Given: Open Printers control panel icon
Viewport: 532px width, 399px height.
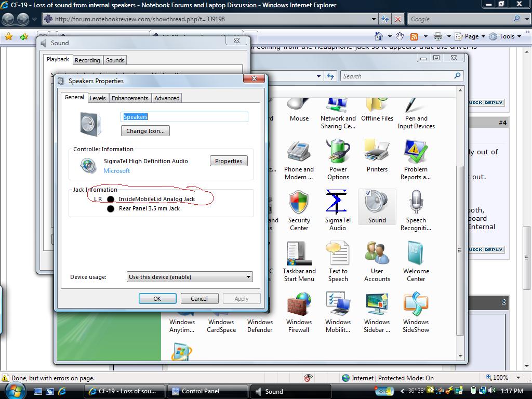Looking at the screenshot, I should 377,156.
